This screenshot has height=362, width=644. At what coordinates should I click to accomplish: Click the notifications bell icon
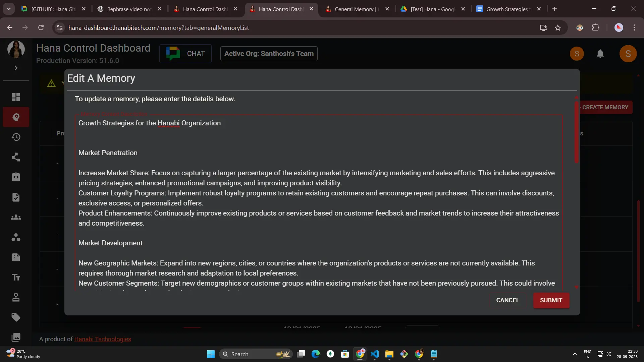coord(600,54)
